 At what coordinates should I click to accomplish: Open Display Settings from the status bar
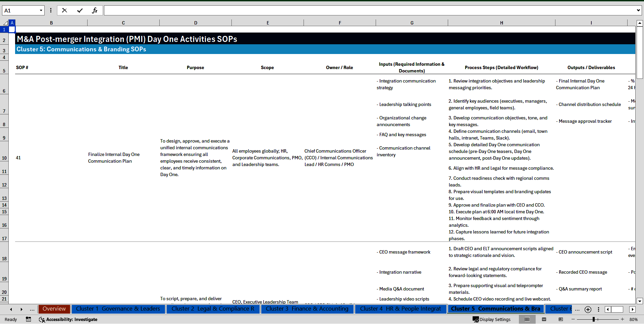(x=492, y=319)
